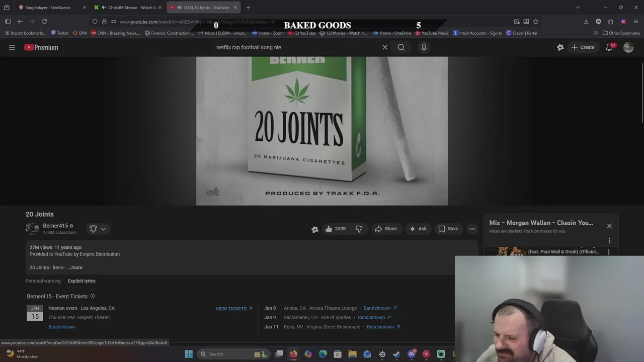
Task: Open the Windows taskbar Search box
Action: pyautogui.click(x=233, y=354)
